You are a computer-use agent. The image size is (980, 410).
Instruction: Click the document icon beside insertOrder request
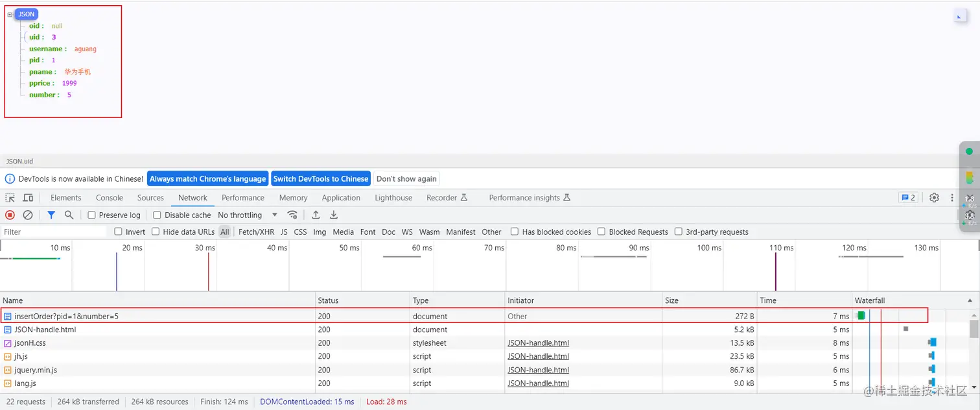(8, 317)
